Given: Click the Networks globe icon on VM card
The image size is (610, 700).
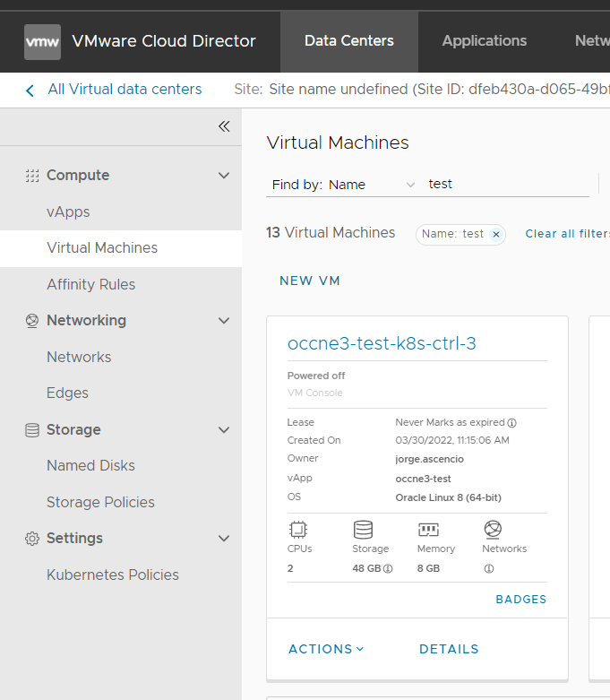Looking at the screenshot, I should (493, 529).
